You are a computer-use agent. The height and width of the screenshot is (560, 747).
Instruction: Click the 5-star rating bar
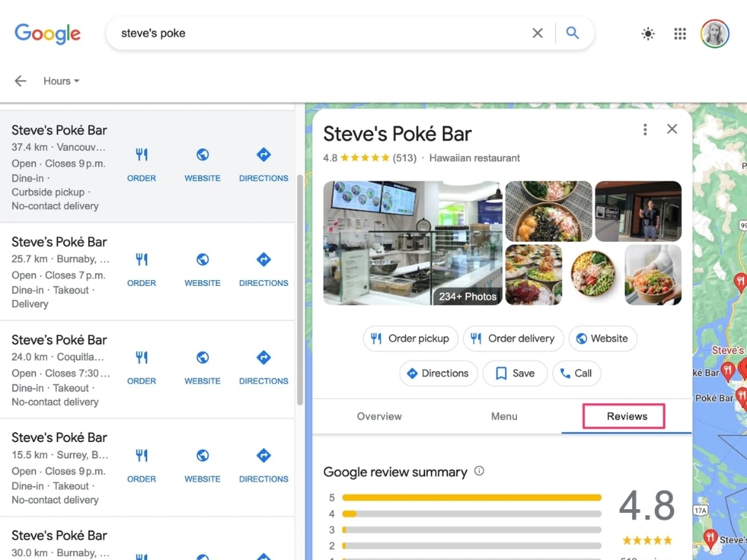[x=471, y=497]
